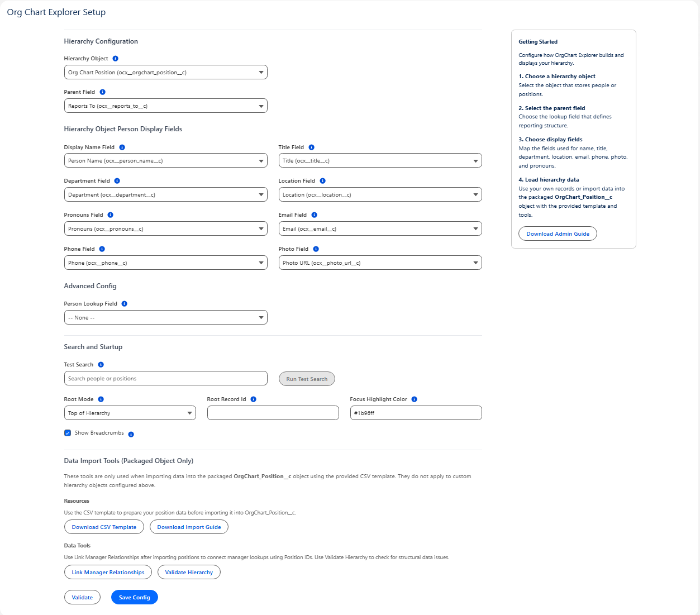Click '1. Choose a hierarchy object' step
Image resolution: width=700 pixels, height=615 pixels.
point(557,77)
